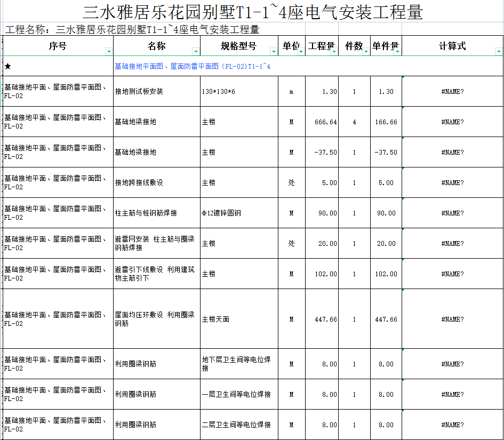This screenshot has width=504, height=440.
Task: Open the 计算式 column filter dropdown
Action: click(499, 51)
